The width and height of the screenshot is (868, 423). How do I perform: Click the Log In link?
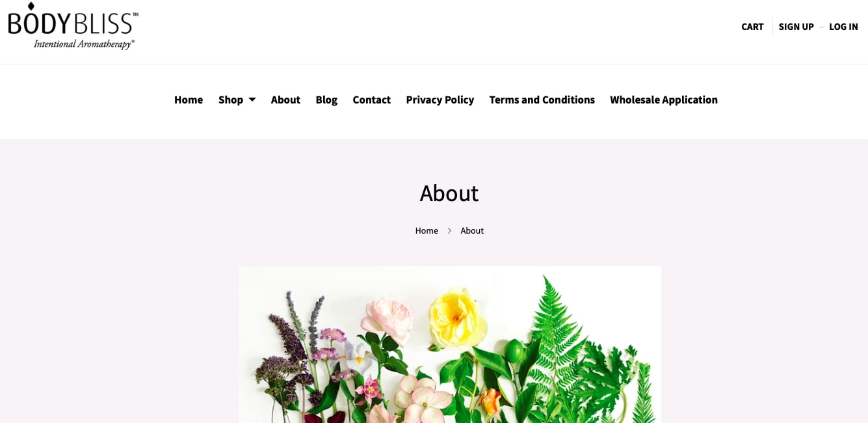(x=843, y=27)
